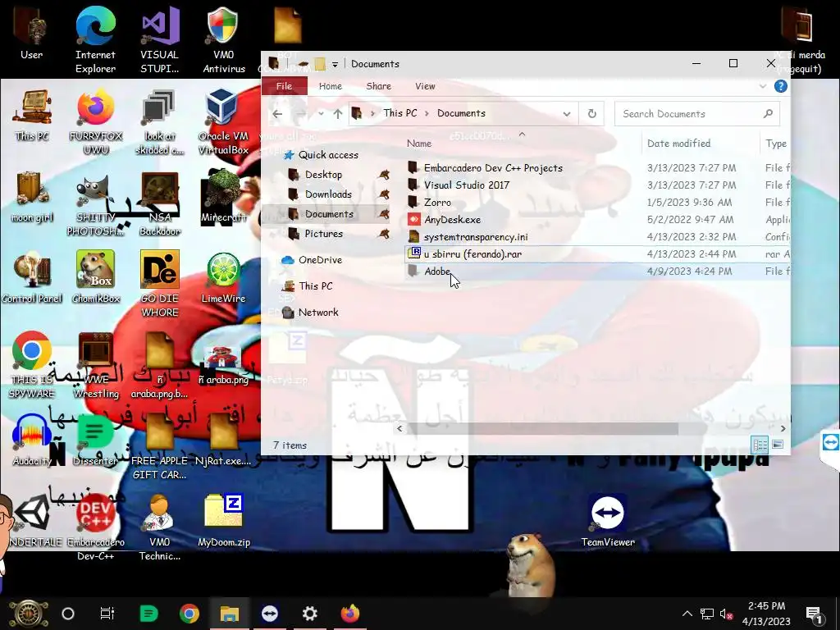The width and height of the screenshot is (840, 630).
Task: Switch to Large icons view button
Action: (x=778, y=445)
